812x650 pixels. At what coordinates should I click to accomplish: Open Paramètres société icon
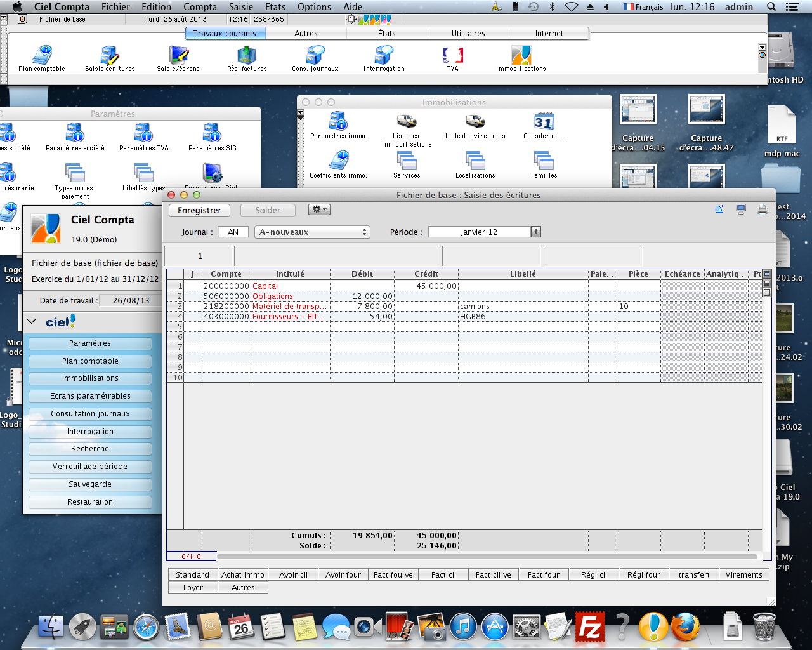click(75, 133)
